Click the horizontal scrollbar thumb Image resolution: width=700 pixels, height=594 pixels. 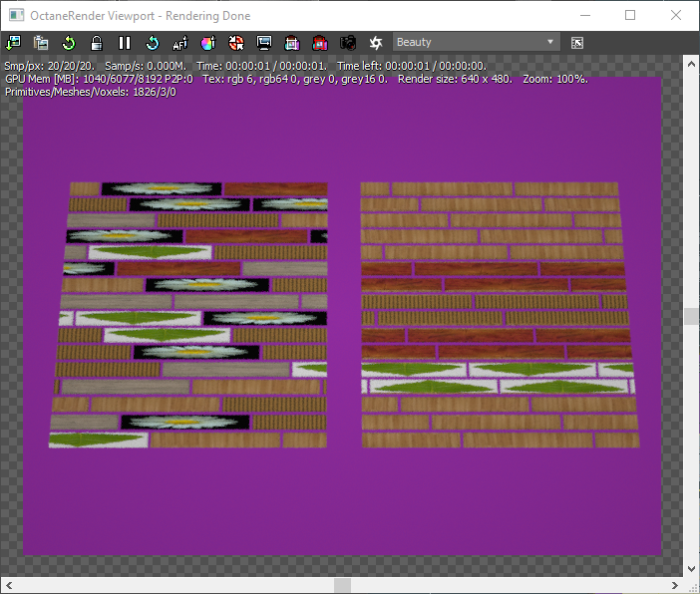click(342, 585)
